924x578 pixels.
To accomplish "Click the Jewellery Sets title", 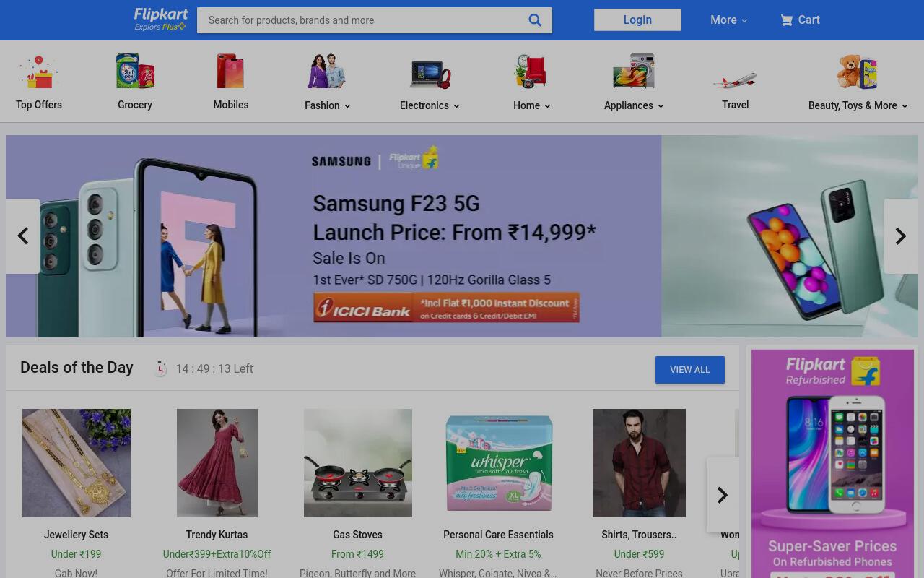I will [x=76, y=535].
